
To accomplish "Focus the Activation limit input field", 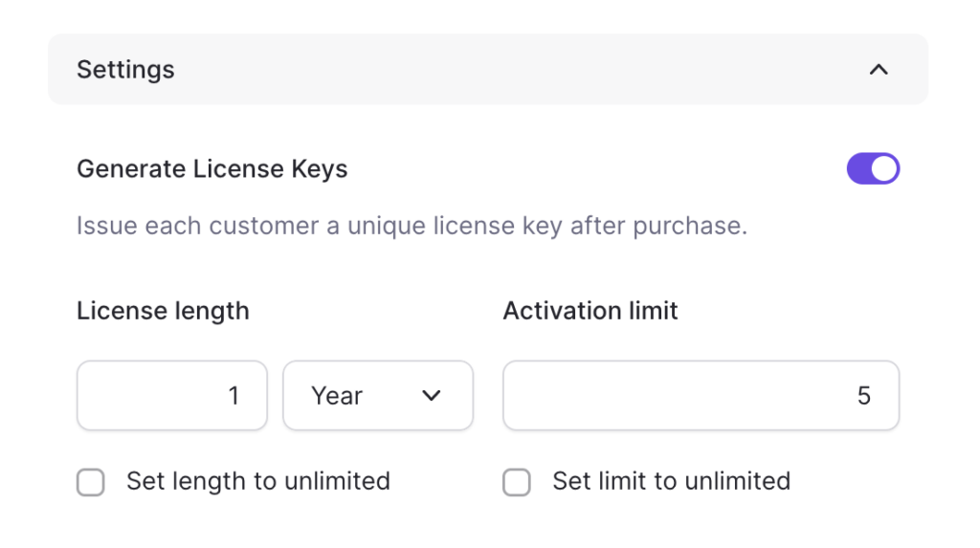I will 701,396.
